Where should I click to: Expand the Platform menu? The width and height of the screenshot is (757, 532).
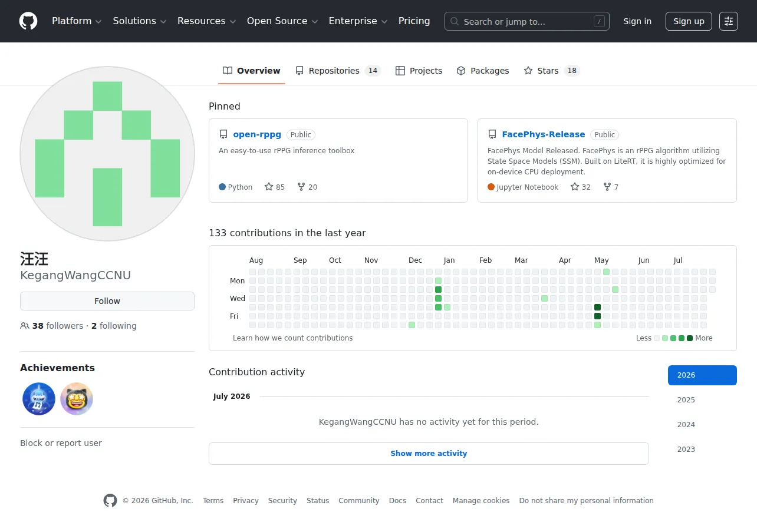pos(77,21)
